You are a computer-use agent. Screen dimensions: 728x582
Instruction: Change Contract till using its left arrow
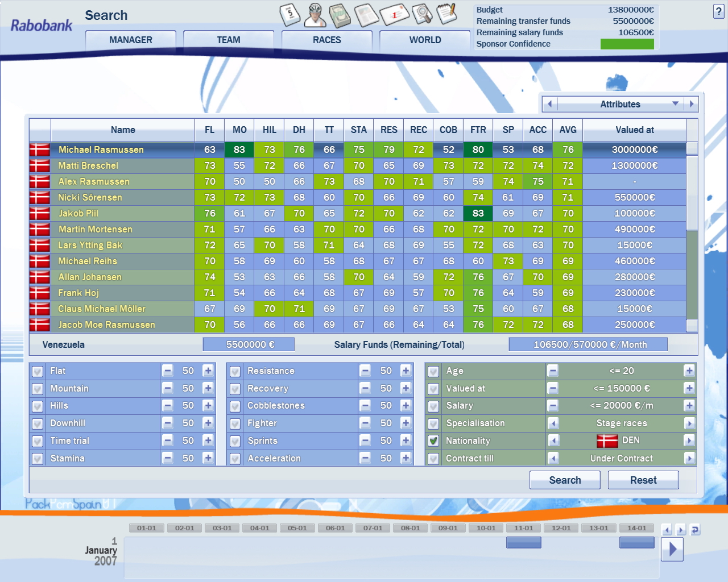click(x=553, y=459)
